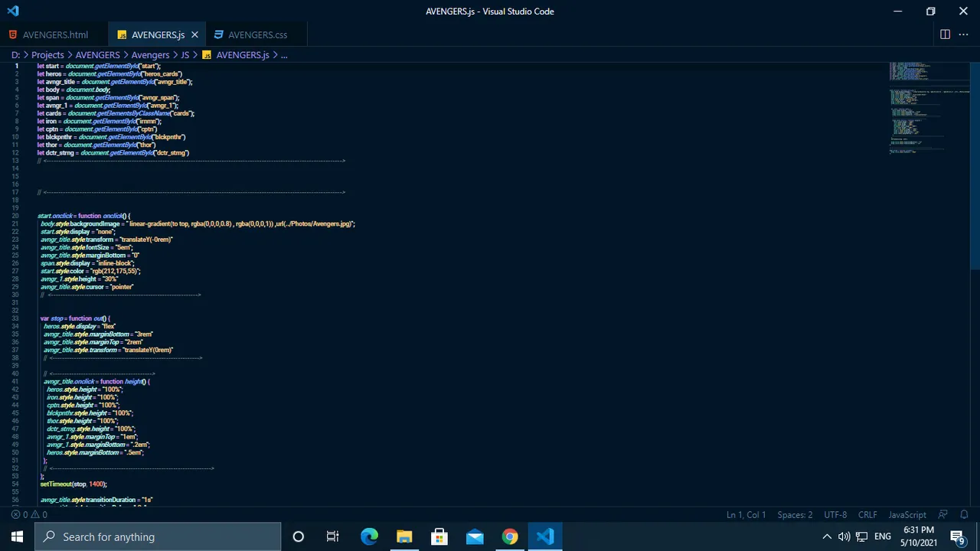Open File Explorer from taskbar
The image size is (980, 551).
[x=404, y=536]
